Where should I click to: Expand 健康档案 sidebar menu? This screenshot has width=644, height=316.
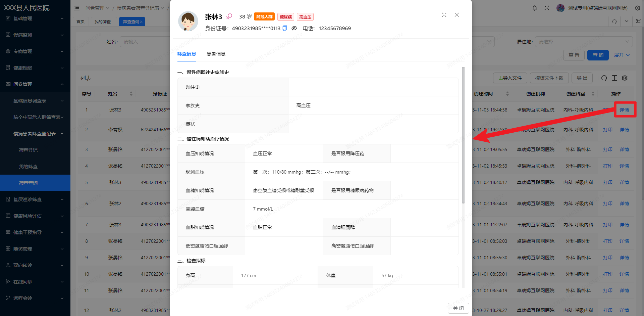tap(35, 68)
